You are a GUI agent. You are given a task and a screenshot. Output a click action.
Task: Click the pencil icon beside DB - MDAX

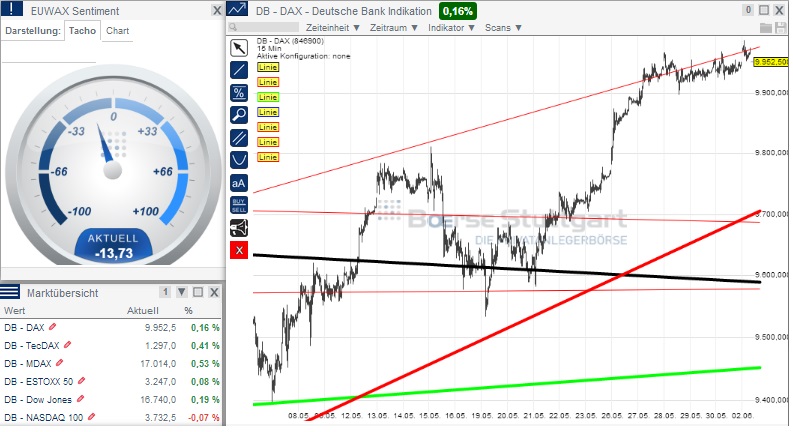(59, 363)
